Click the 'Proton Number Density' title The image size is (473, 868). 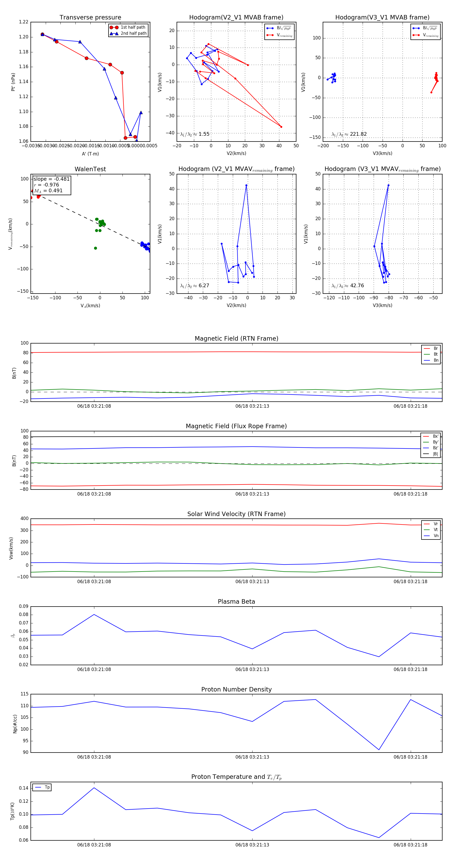click(x=236, y=689)
